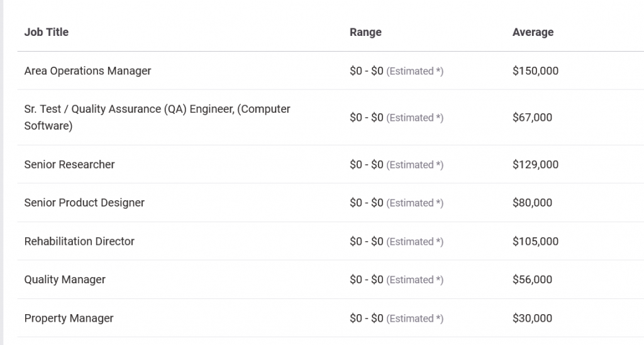Click the Estimated range for Property Manager
Image resolution: width=644 pixels, height=345 pixels.
(x=396, y=318)
